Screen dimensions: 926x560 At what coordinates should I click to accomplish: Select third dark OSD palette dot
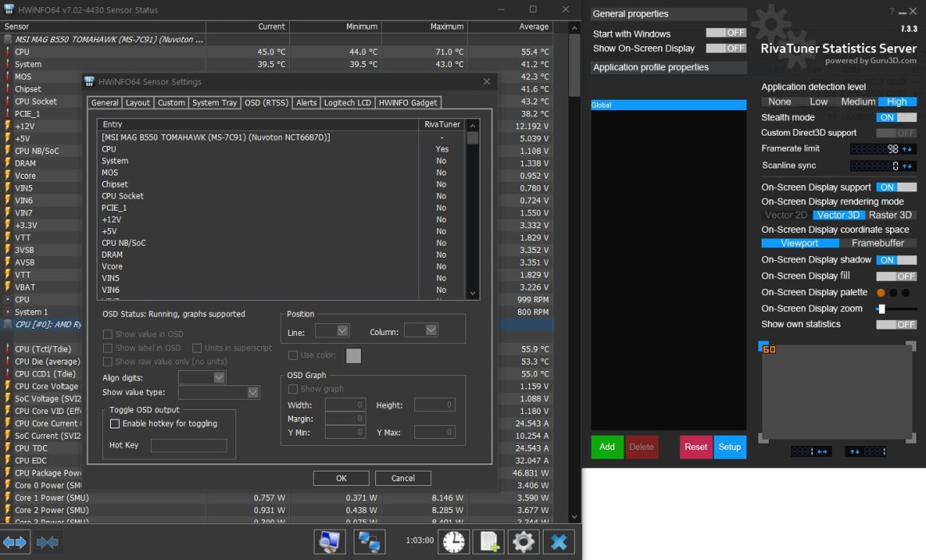point(906,293)
